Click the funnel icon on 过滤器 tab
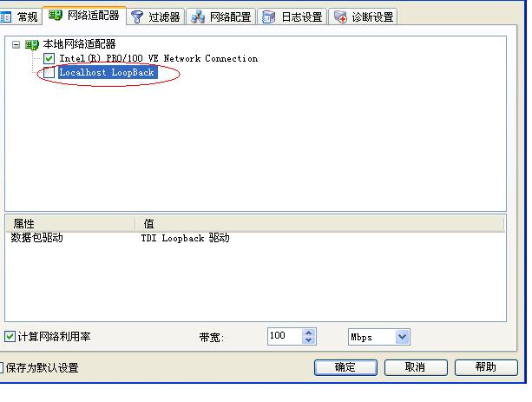Viewport: 532px width, 402px height. [137, 16]
